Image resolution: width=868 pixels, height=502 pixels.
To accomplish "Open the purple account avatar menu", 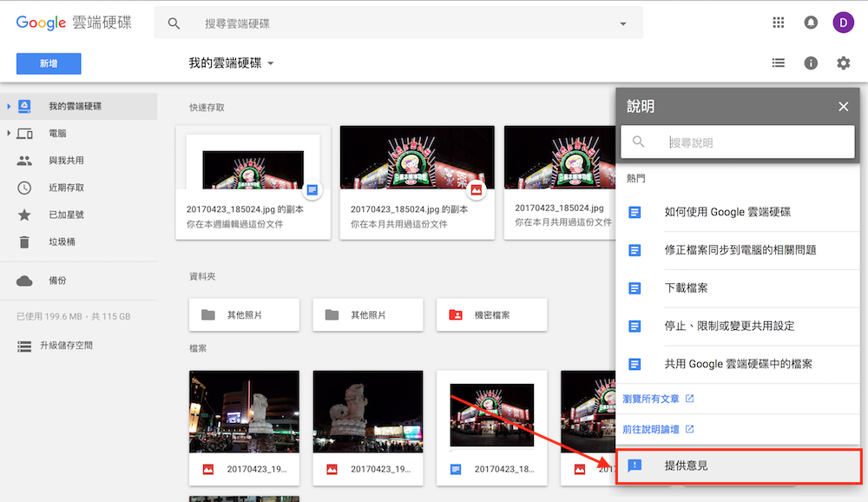I will 843,22.
